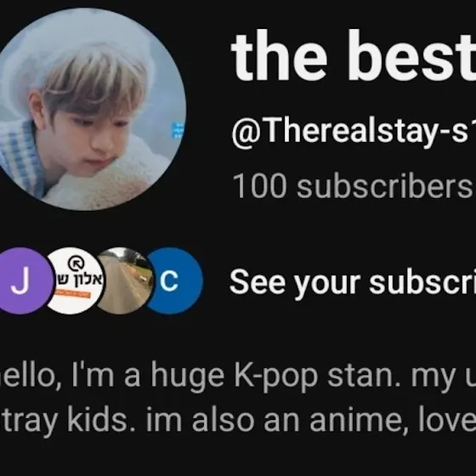Click the channel title "the best"
The image size is (476, 476).
point(353,55)
